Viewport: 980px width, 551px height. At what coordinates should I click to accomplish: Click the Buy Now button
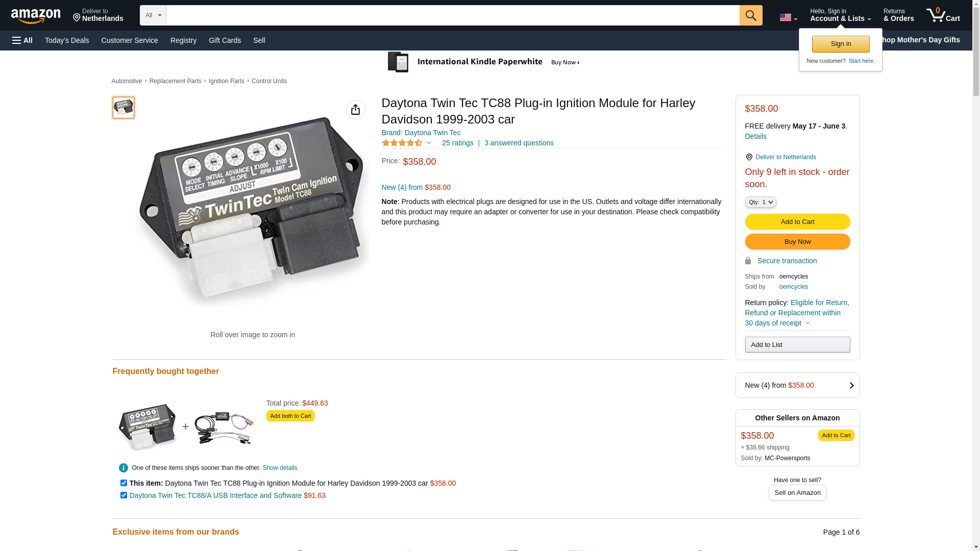[797, 242]
